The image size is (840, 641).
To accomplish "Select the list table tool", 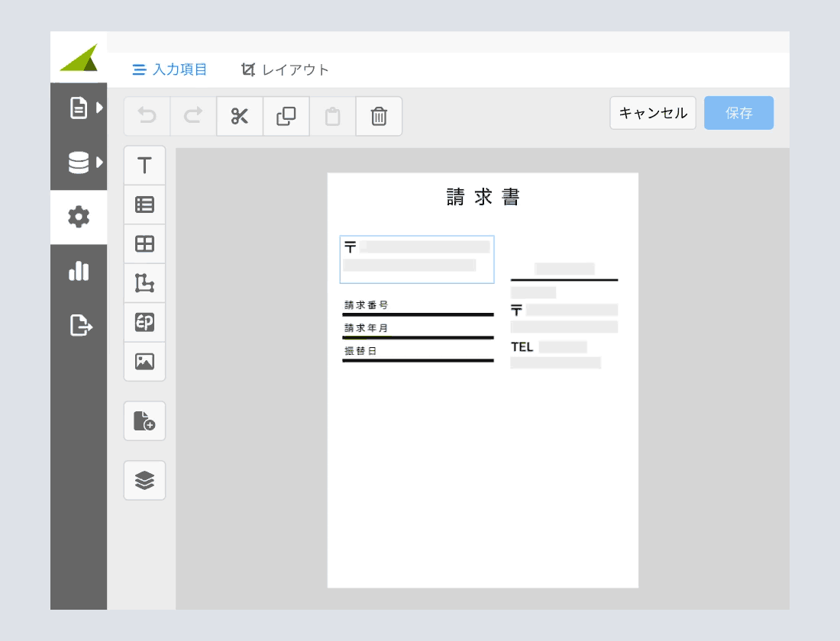I will 144,204.
